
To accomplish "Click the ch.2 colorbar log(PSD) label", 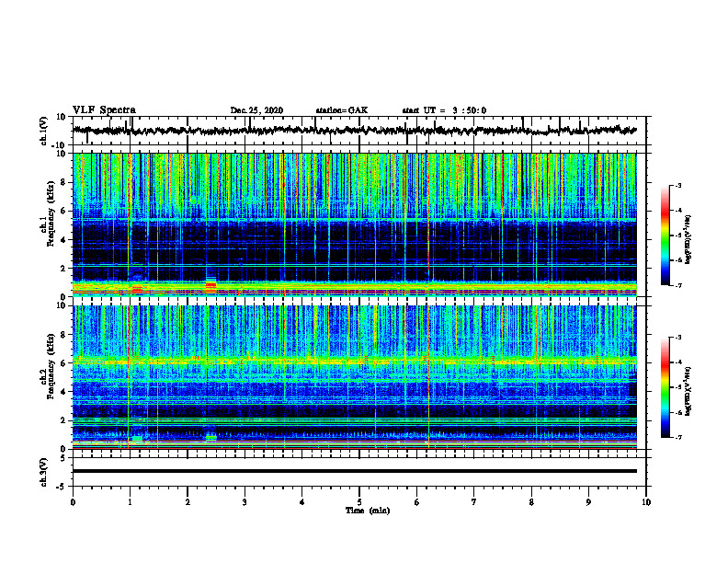I will [688, 391].
